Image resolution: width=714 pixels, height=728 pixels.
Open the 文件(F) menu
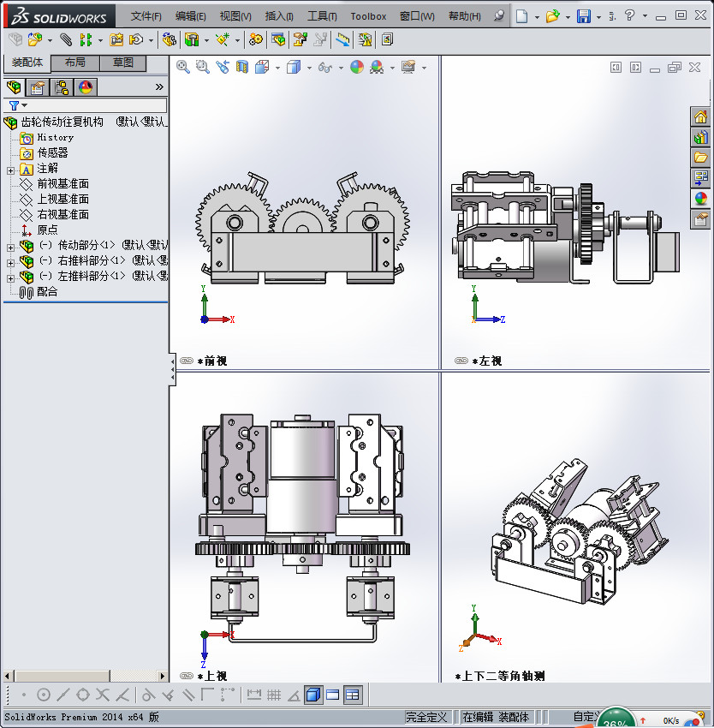point(146,16)
